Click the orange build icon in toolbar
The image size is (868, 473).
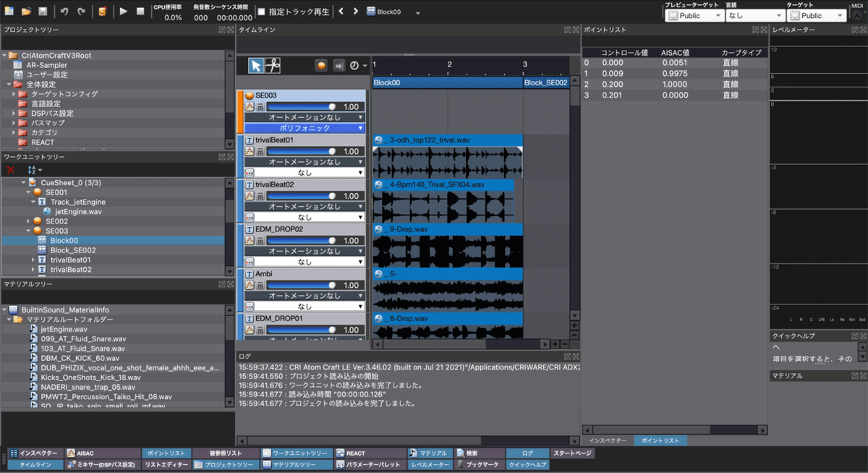point(103,12)
